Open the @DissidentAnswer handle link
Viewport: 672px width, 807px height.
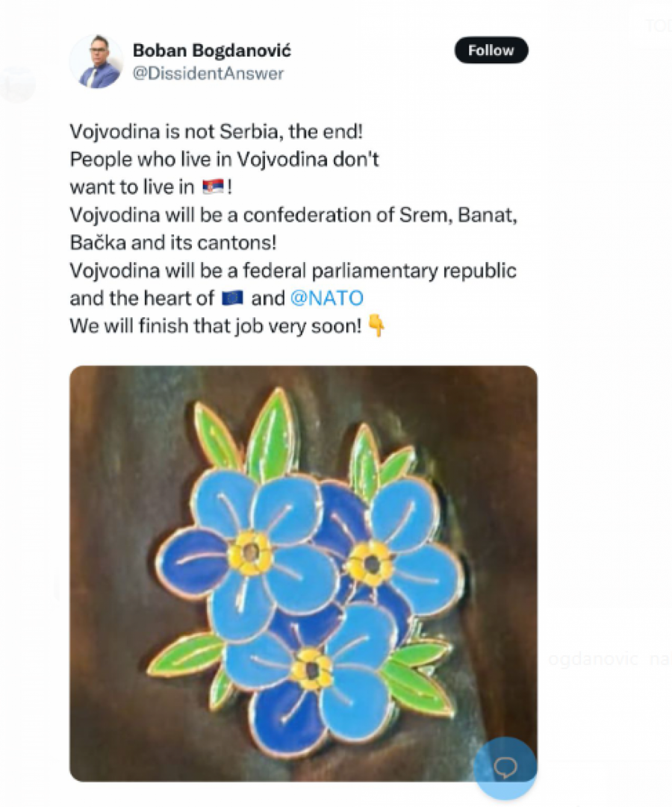[x=208, y=73]
